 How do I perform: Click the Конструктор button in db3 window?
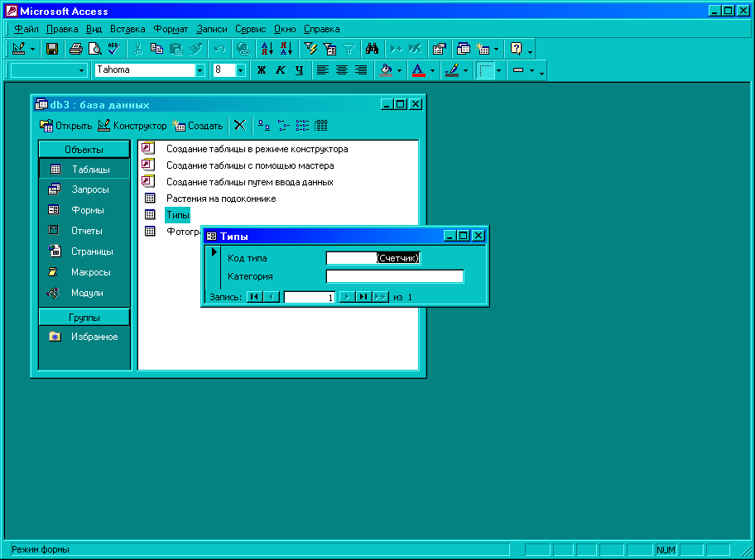click(x=132, y=126)
